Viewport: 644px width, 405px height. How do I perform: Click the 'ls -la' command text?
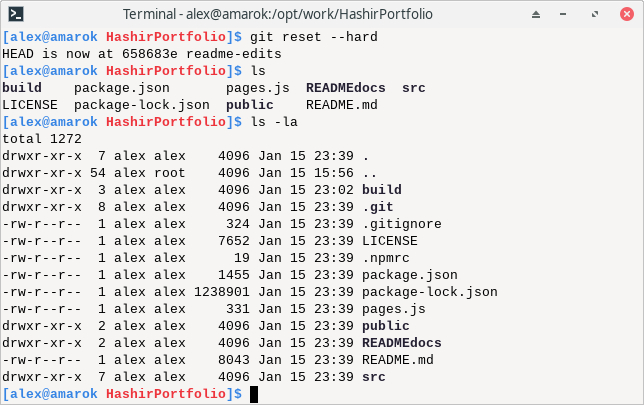click(x=274, y=122)
